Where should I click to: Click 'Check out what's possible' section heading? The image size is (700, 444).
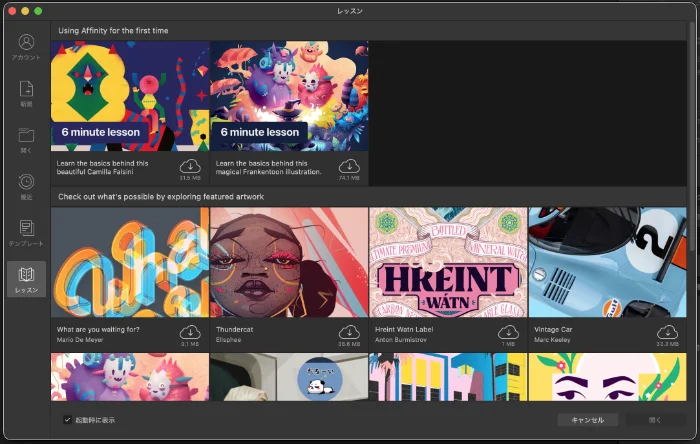point(161,197)
